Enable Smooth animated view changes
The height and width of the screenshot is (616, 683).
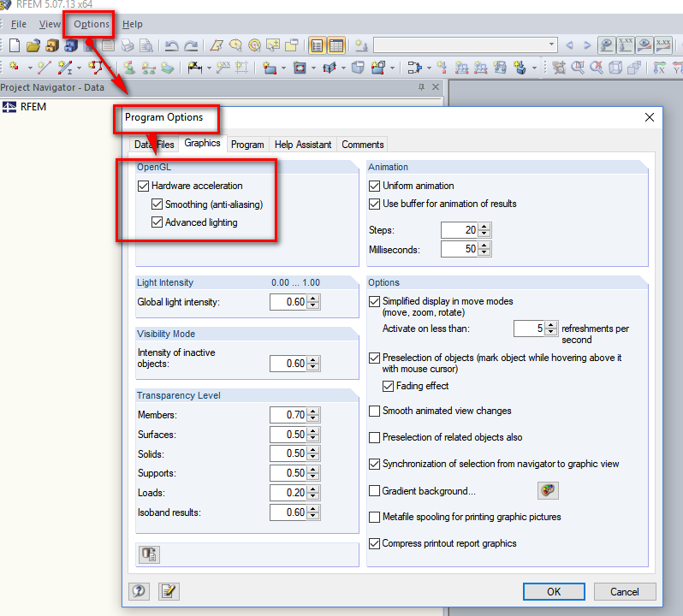pos(374,411)
